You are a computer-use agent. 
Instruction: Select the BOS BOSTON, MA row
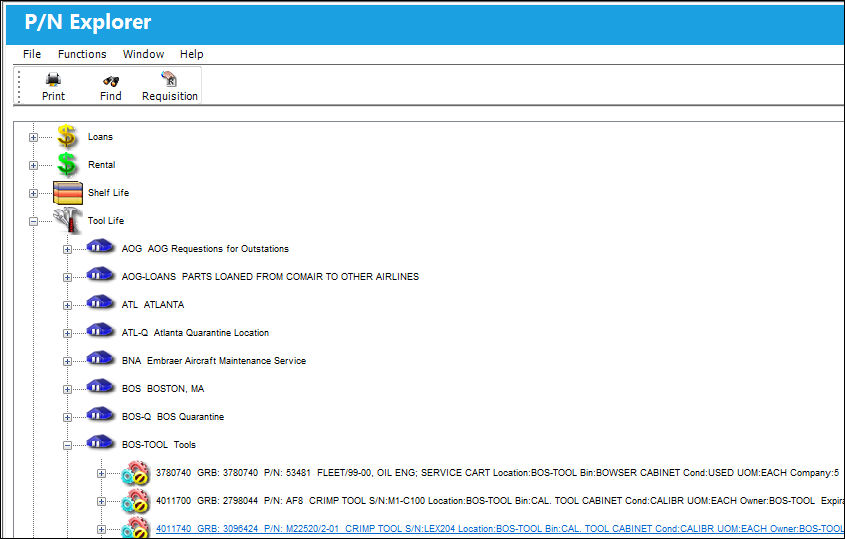coord(163,389)
